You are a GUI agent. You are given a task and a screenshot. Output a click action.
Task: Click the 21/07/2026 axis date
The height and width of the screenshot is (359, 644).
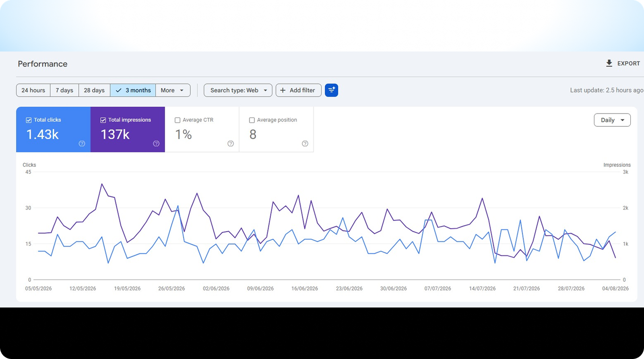[x=526, y=289]
